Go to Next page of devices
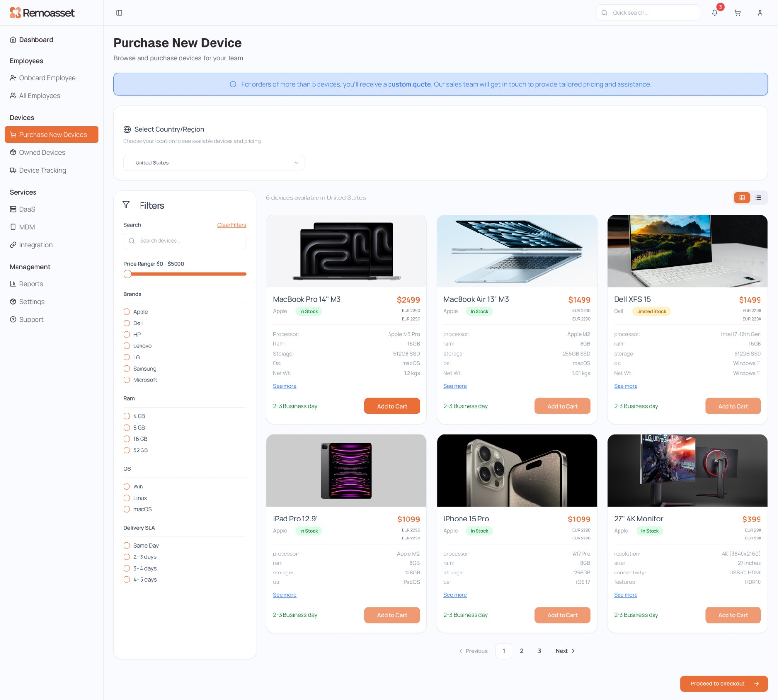Image resolution: width=778 pixels, height=700 pixels. 565,651
